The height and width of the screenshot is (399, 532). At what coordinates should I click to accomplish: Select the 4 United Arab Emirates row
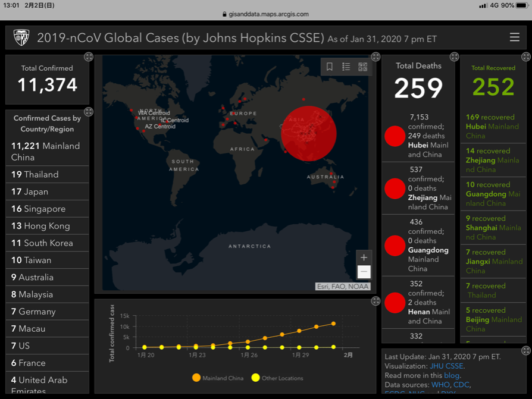click(x=47, y=383)
